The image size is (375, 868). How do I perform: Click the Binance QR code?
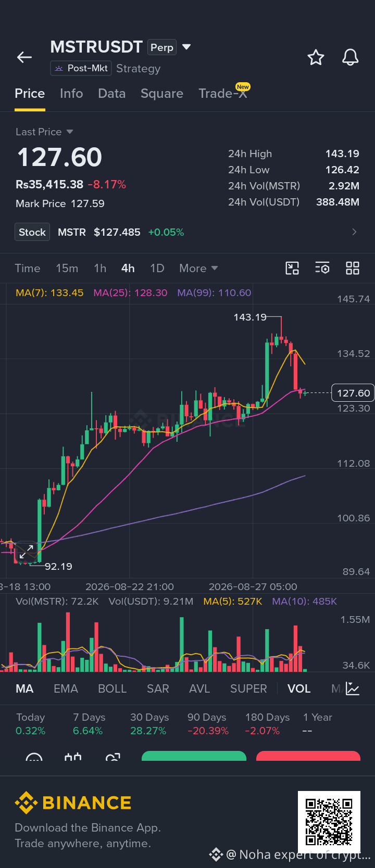pos(329,822)
